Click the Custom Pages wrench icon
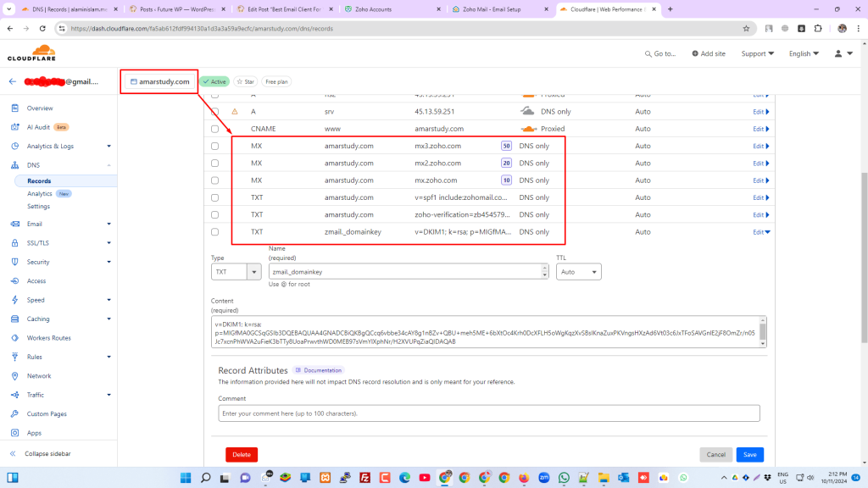 tap(15, 413)
